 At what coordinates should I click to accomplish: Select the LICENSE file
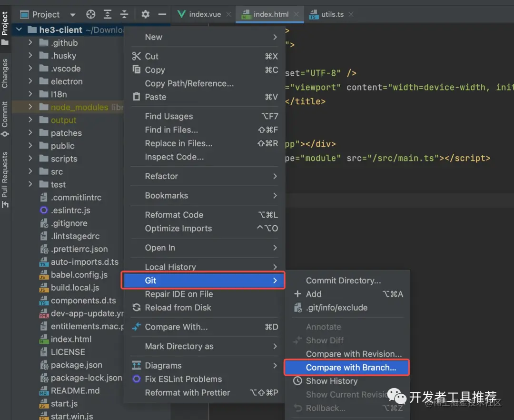coord(68,352)
